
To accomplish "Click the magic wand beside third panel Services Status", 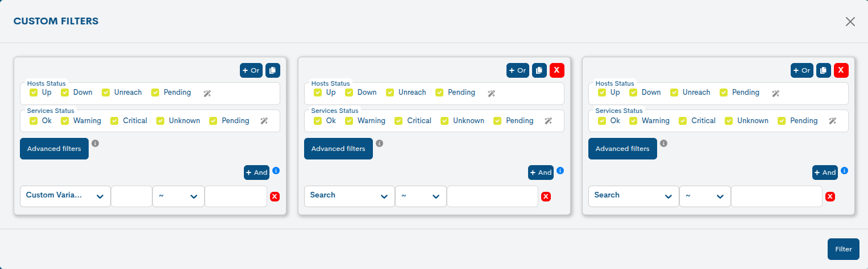I will click(x=832, y=121).
